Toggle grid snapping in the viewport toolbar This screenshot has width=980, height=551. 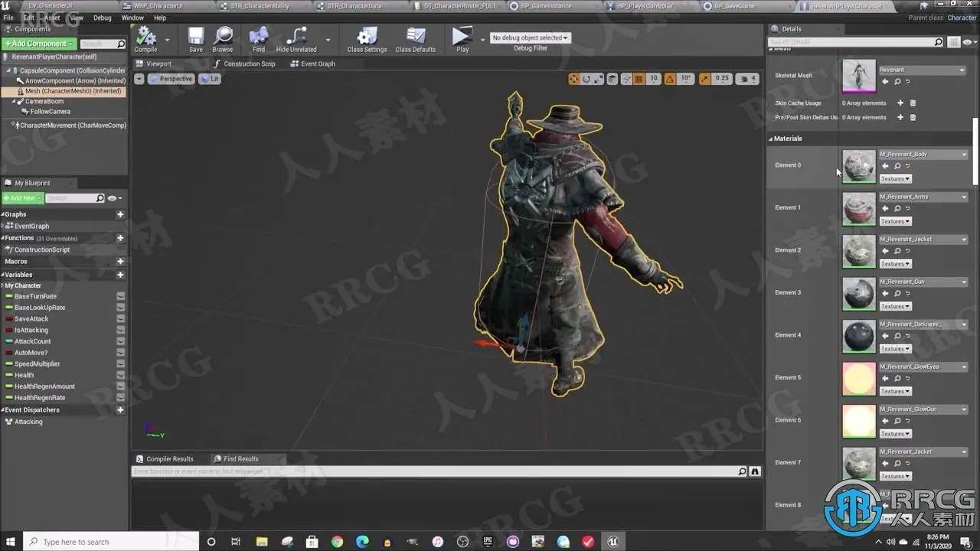pos(639,79)
